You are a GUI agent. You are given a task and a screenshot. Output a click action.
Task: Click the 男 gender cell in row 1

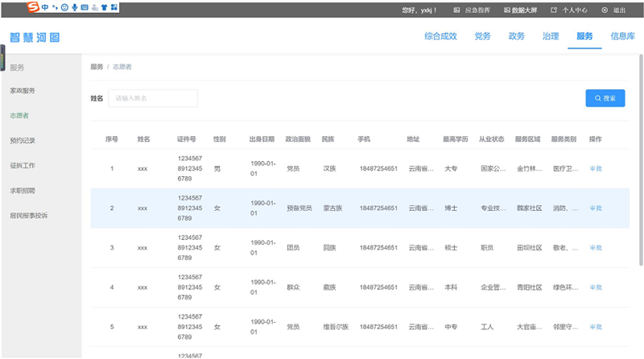pyautogui.click(x=217, y=168)
